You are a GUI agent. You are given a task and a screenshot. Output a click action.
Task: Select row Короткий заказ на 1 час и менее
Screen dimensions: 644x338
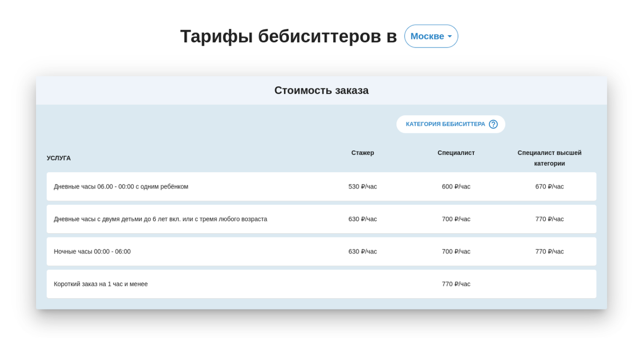tap(322, 284)
